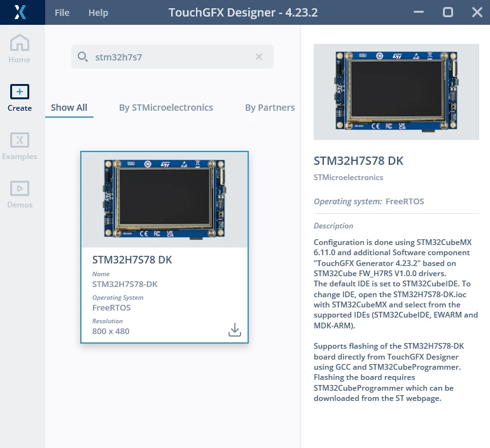Open the Examples section

click(19, 146)
